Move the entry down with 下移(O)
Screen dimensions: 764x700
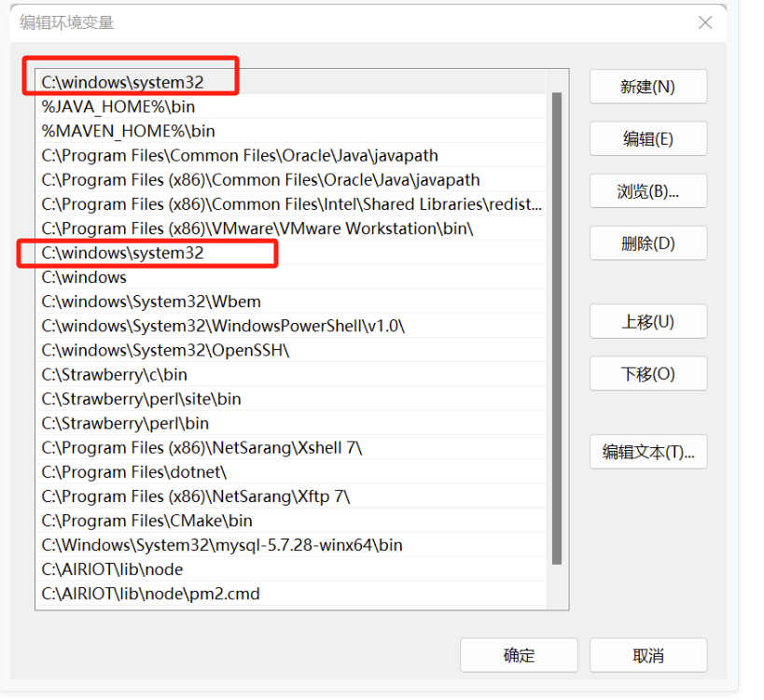[x=647, y=374]
